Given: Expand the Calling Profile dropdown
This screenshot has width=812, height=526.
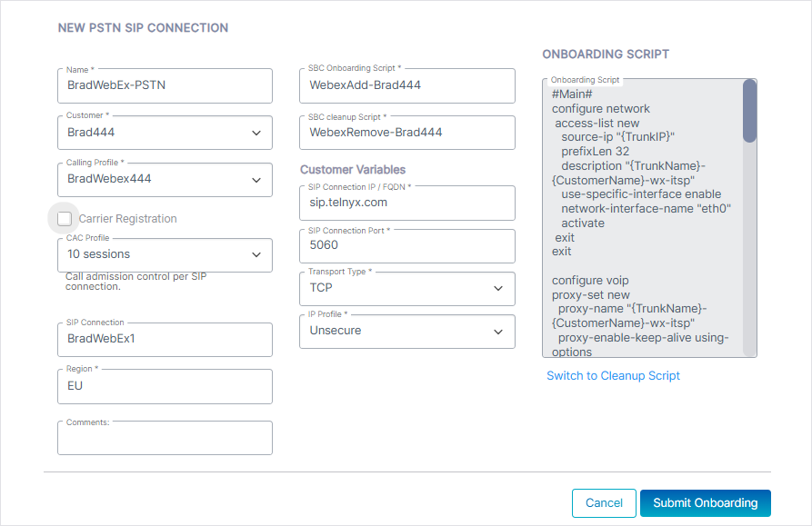Looking at the screenshot, I should pyautogui.click(x=165, y=179).
